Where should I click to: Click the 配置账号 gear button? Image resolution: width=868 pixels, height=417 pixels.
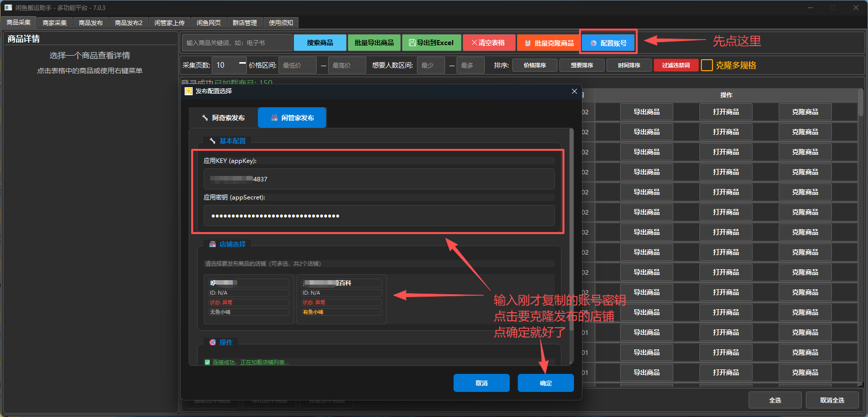pyautogui.click(x=608, y=43)
